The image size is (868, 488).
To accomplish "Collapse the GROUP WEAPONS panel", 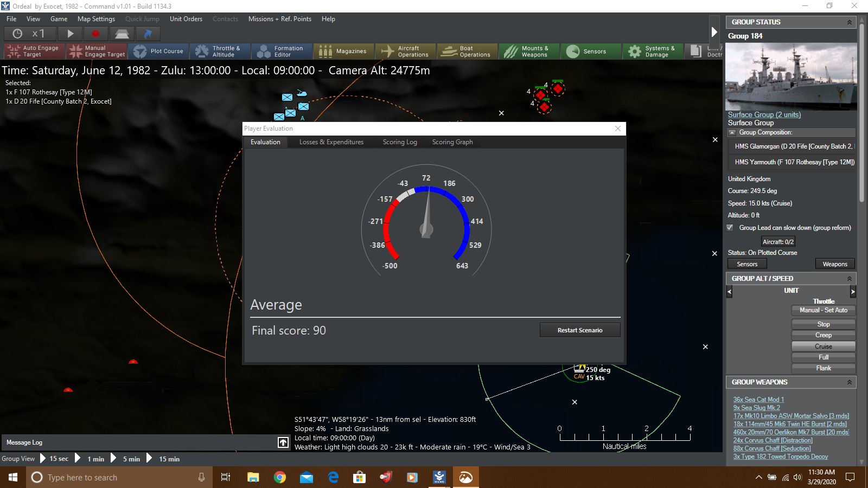I will point(849,382).
